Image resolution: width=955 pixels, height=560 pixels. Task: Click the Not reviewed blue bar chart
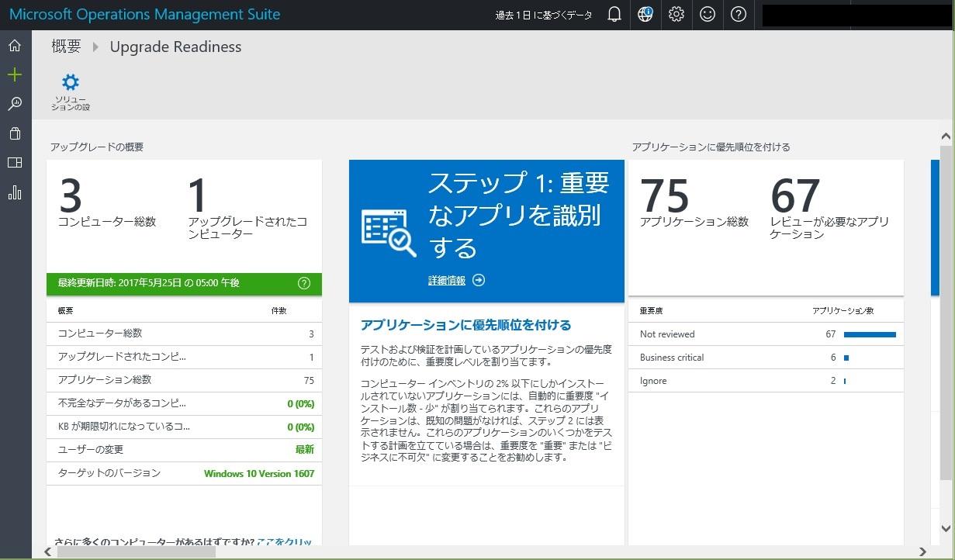coord(869,334)
